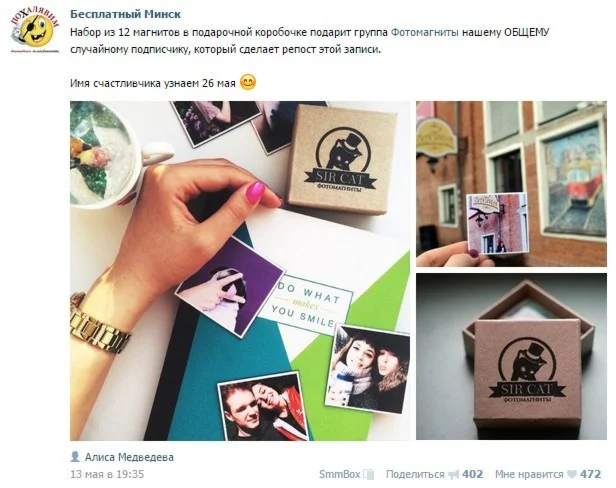
Task: Open the open Sir Cat box photo
Action: click(x=511, y=356)
